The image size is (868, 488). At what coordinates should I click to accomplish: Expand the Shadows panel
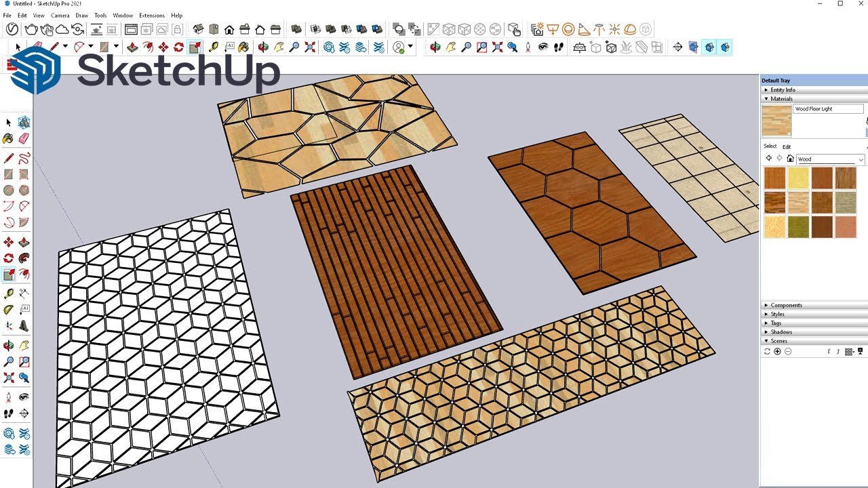tap(814, 332)
